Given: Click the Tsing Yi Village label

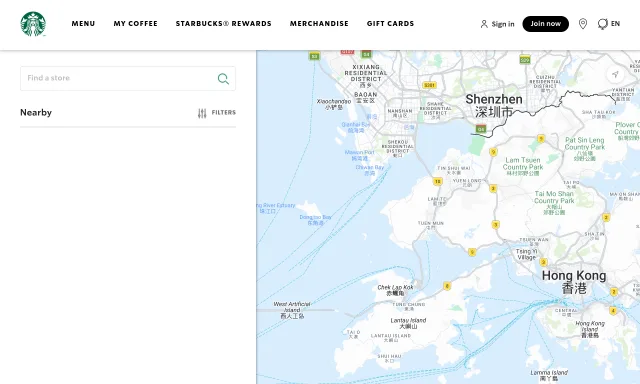Looking at the screenshot, I should click(x=527, y=254).
